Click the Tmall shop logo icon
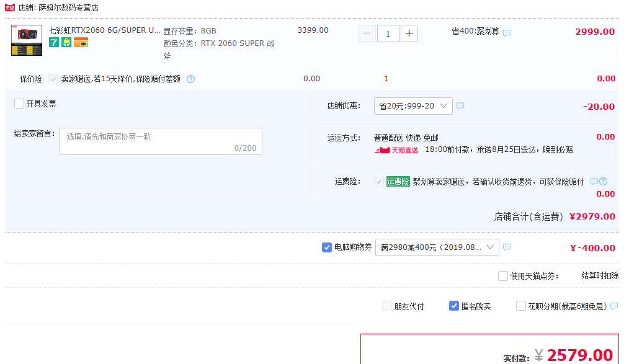The image size is (629, 364). (10, 7)
